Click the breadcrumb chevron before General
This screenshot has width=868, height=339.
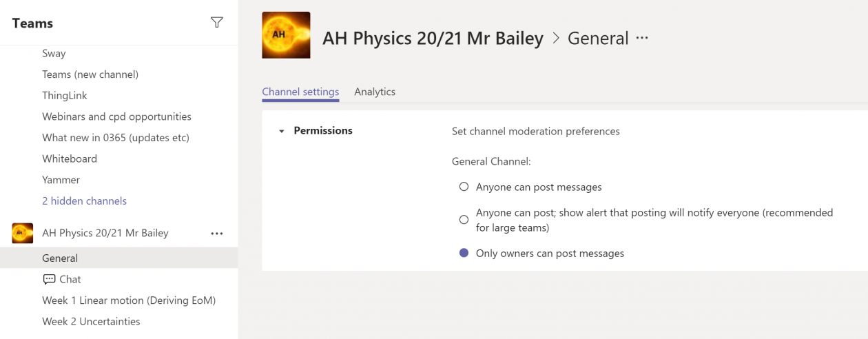(x=556, y=39)
